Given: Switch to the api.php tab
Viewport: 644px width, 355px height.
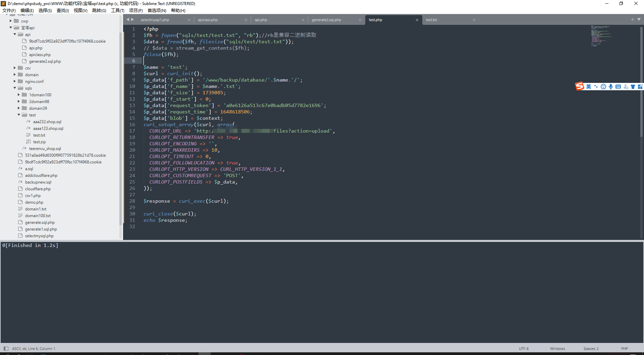Looking at the screenshot, I should (261, 20).
